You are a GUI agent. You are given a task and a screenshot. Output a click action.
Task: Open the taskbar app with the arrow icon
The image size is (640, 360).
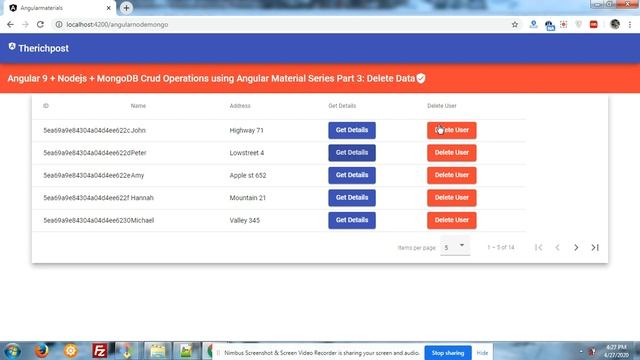[x=128, y=351]
